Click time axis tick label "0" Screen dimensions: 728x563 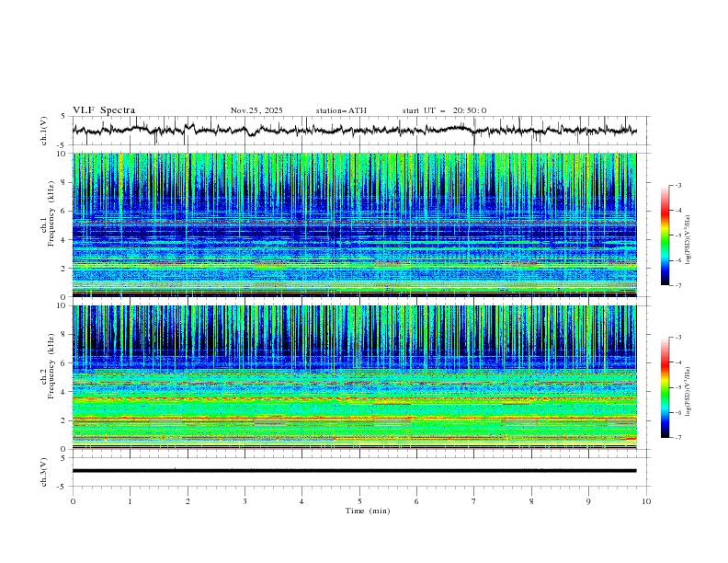[x=73, y=501]
